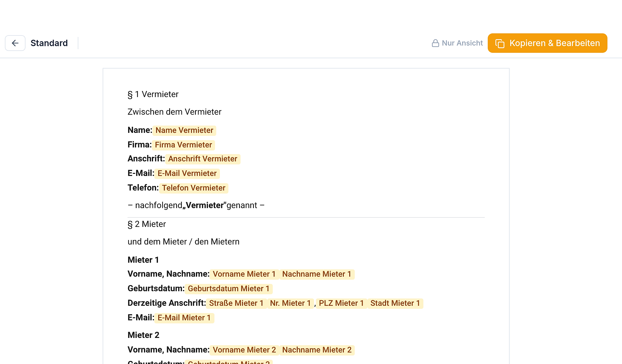Click Kopieren & Bearbeiten button
The height and width of the screenshot is (364, 622).
[547, 43]
